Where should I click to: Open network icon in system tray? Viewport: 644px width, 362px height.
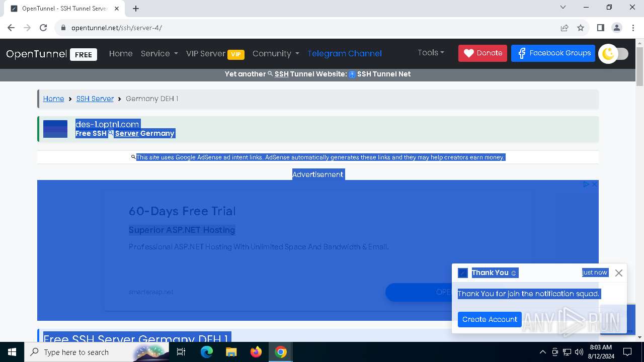click(x=567, y=352)
